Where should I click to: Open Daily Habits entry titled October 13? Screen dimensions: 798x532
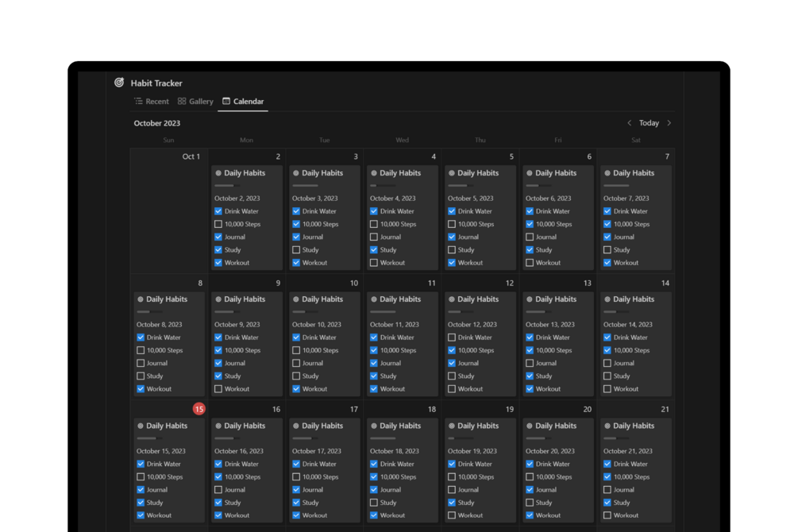(556, 299)
